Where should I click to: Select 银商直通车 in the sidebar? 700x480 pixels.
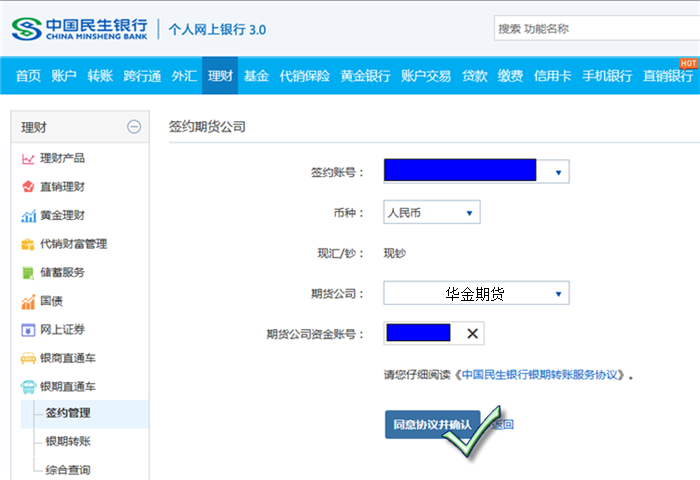point(68,358)
